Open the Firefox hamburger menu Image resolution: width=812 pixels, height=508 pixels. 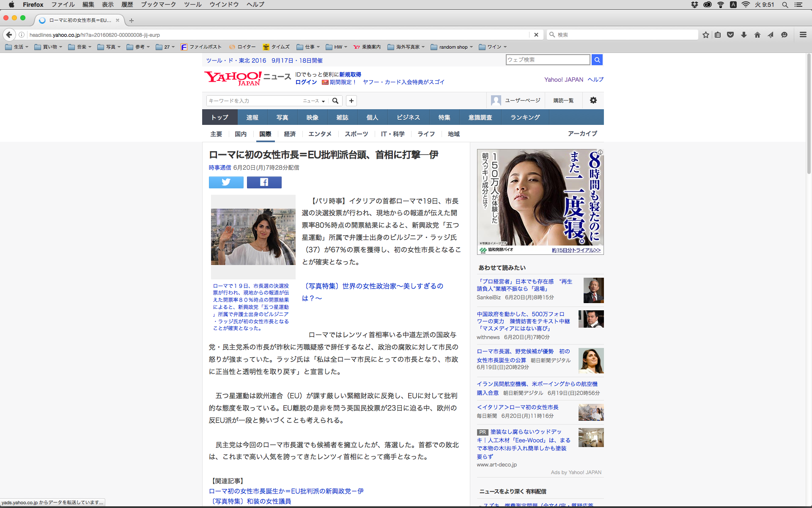pos(803,35)
